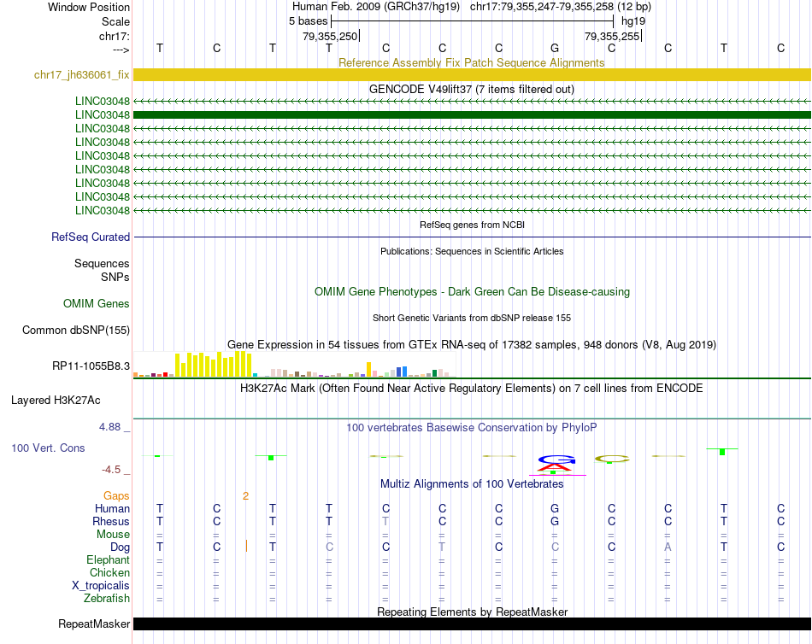Click the 100 Vert. Cons track label

click(48, 448)
